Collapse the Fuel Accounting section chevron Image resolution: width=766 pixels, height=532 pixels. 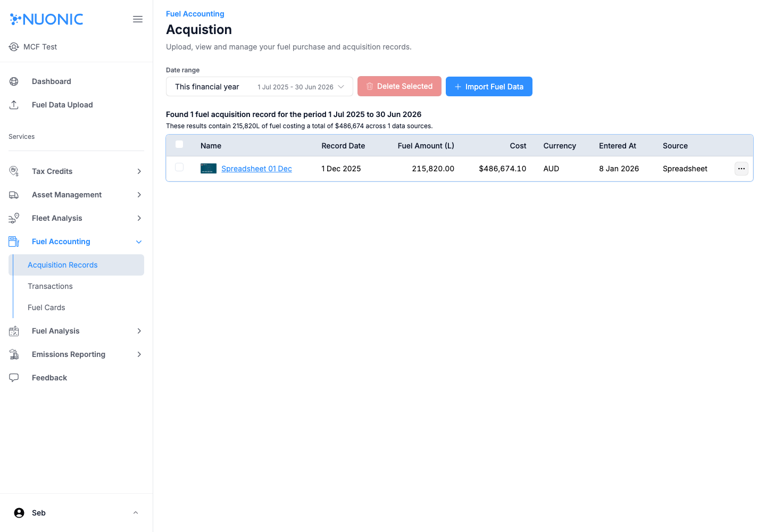tap(139, 241)
